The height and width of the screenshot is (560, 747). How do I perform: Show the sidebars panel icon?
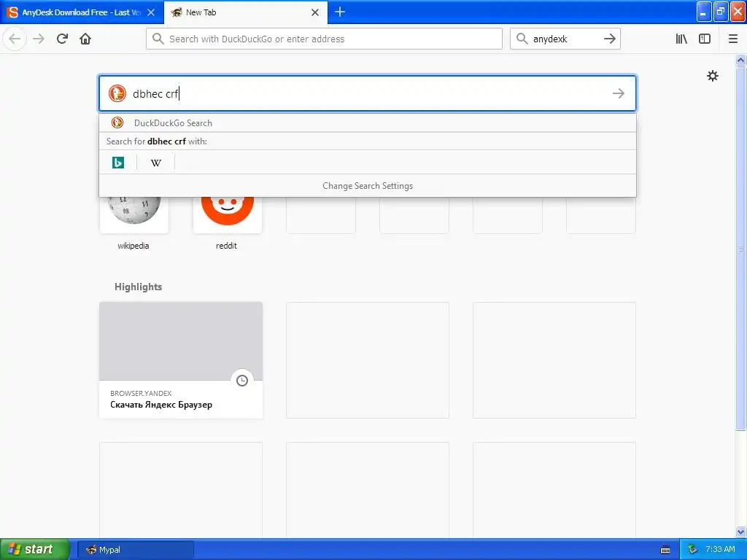(x=705, y=39)
